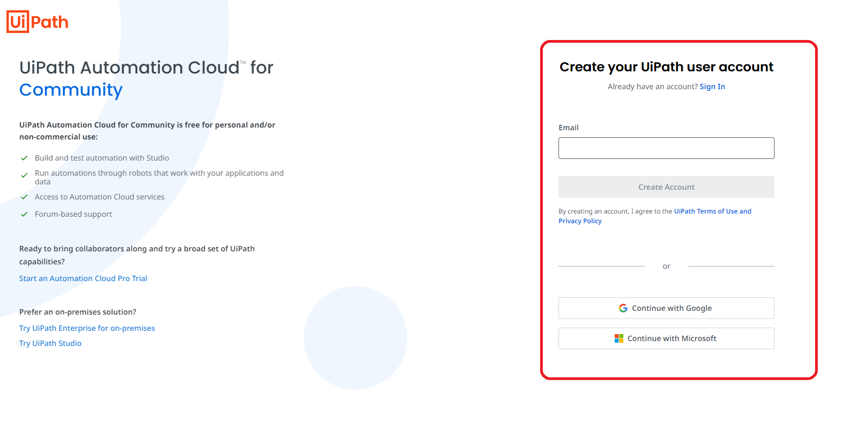This screenshot has width=868, height=433.
Task: Click checkmark beside Forum-based support
Action: click(24, 214)
